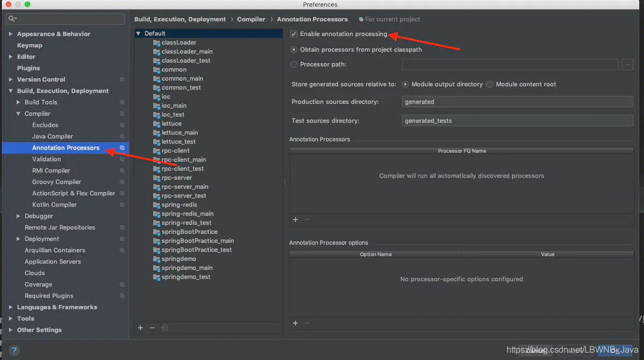Image resolution: width=644 pixels, height=360 pixels.
Task: Select Application Servers in settings tree
Action: click(53, 262)
